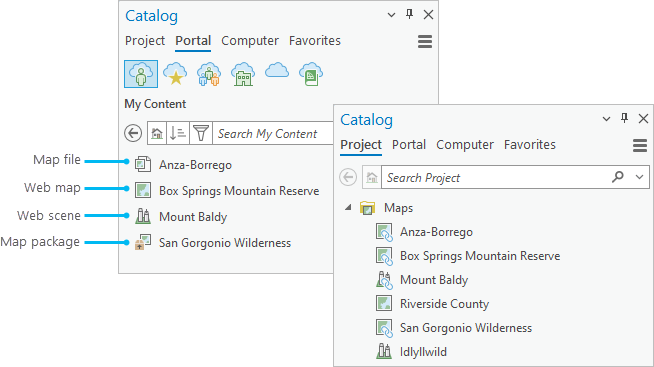Open the My Favorites star cloud icon
The height and width of the screenshot is (367, 654).
[x=175, y=74]
